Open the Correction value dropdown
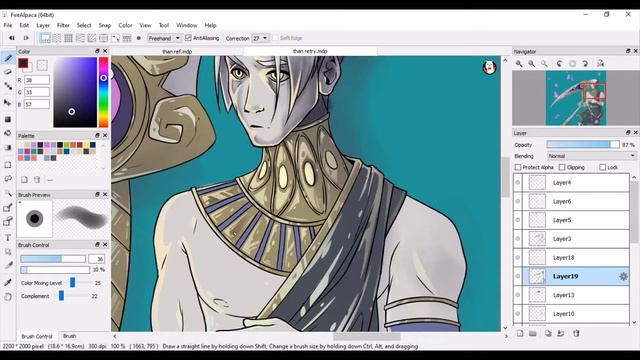 tap(260, 38)
